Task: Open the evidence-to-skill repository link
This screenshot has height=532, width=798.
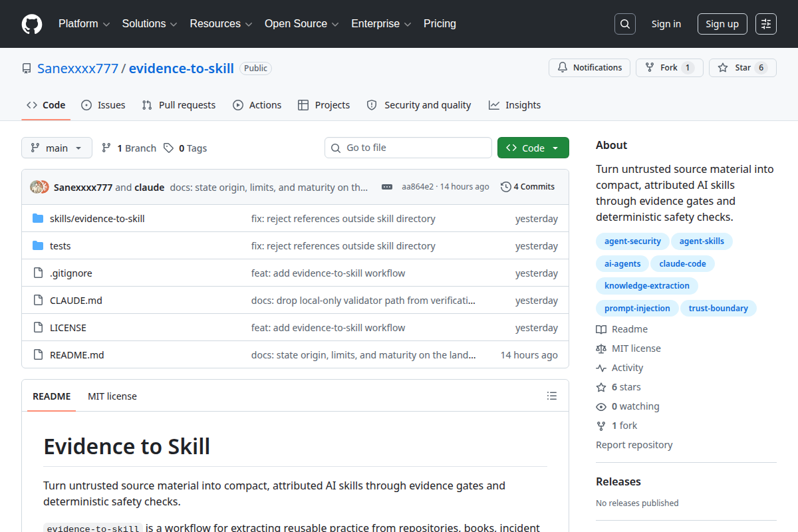Action: tap(182, 68)
